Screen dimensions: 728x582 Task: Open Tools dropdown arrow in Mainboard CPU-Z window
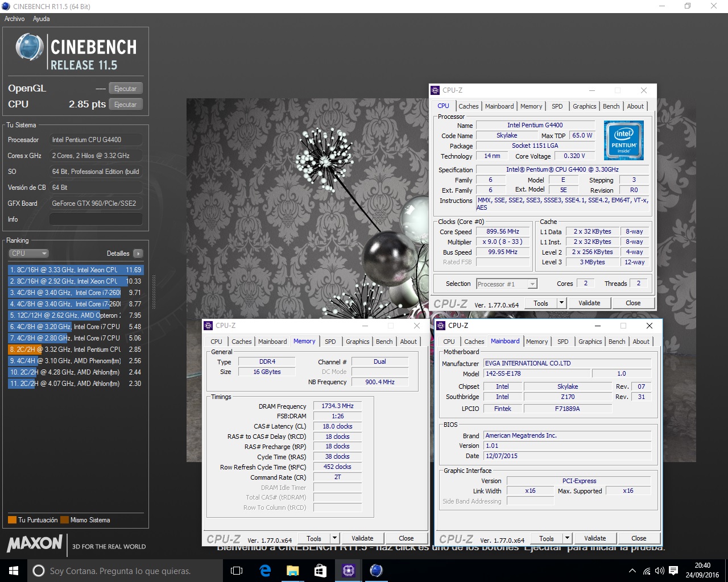567,538
